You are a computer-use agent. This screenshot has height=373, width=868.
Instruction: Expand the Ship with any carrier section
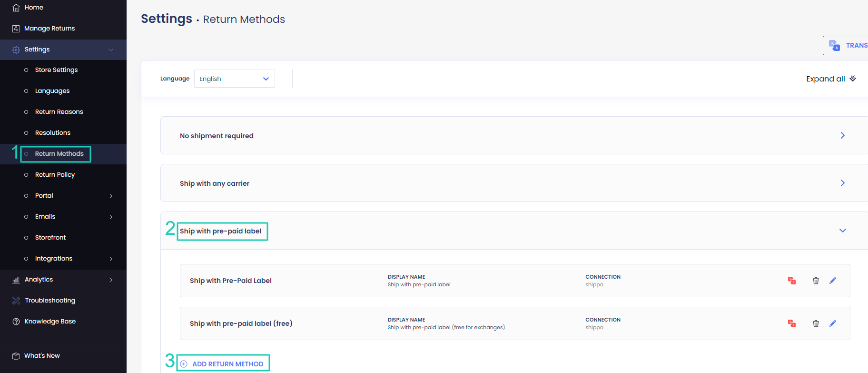(x=514, y=183)
